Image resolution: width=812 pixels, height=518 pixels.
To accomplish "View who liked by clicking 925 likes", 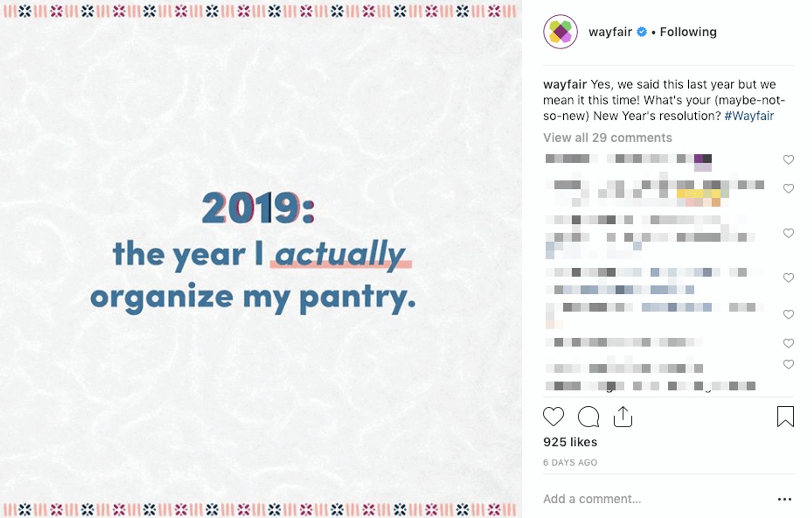I will 569,442.
